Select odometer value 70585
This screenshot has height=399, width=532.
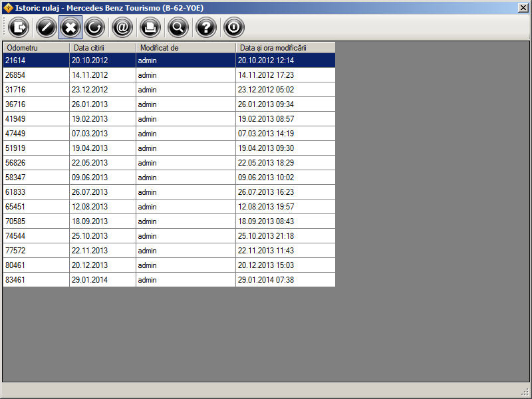click(15, 221)
